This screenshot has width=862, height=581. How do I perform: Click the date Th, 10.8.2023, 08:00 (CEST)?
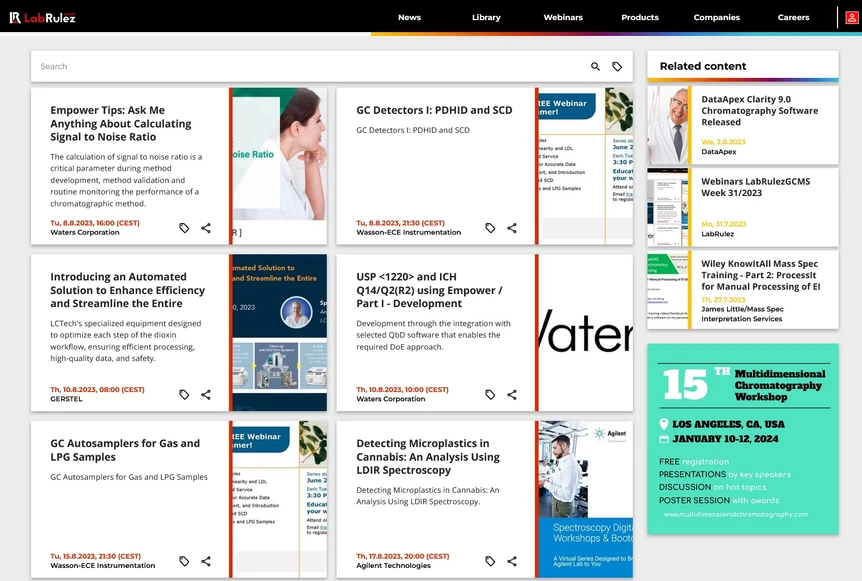(x=97, y=390)
